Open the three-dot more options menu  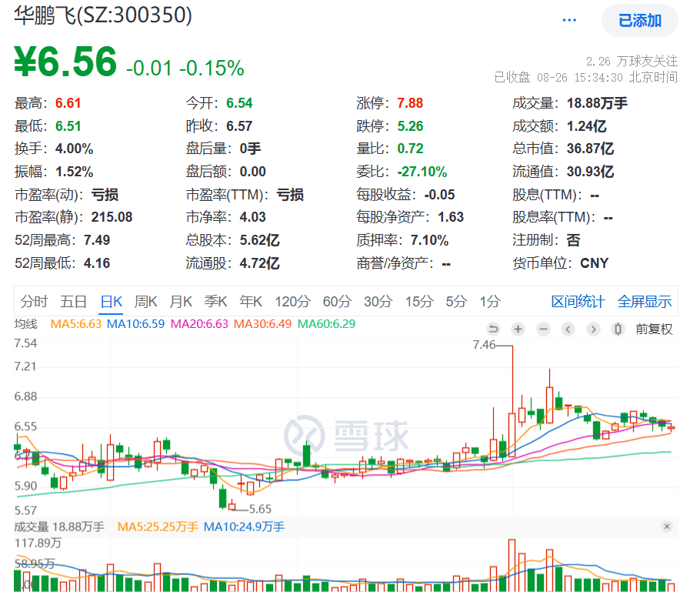coord(569,20)
